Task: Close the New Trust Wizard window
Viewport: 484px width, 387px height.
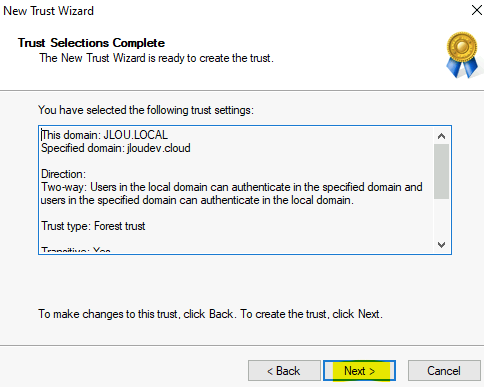Action: click(477, 10)
